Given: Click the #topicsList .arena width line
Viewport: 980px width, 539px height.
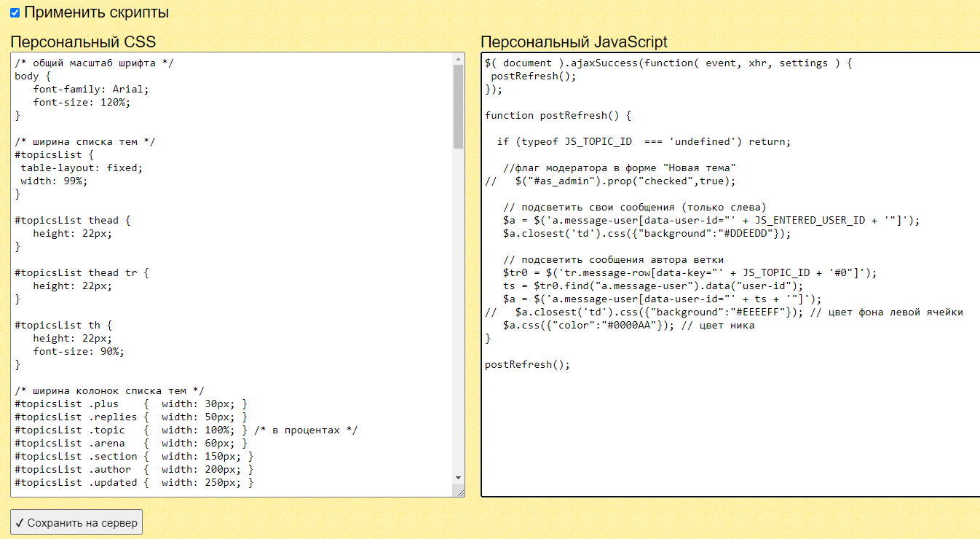Looking at the screenshot, I should (131, 443).
